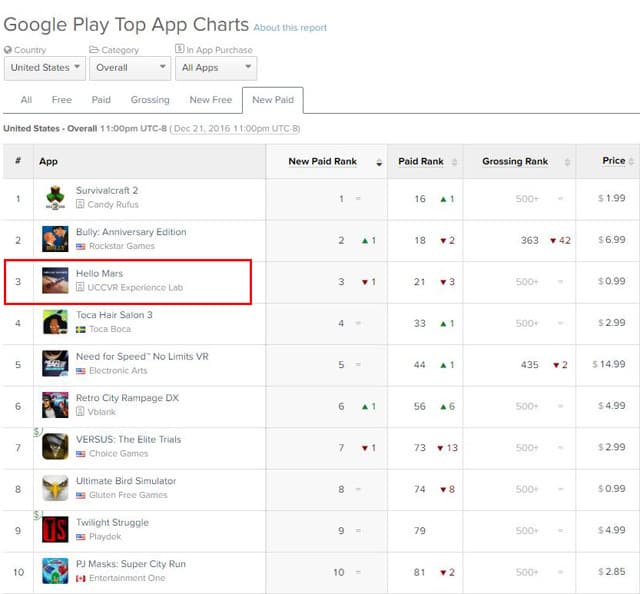This screenshot has height=594, width=640.
Task: Switch to the Free tab
Action: pyautogui.click(x=62, y=100)
